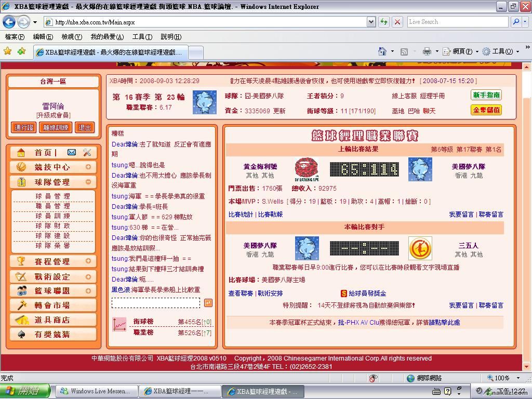Click the internet zone globe icon
Screen dimensions: 532x399
[x=410, y=378]
